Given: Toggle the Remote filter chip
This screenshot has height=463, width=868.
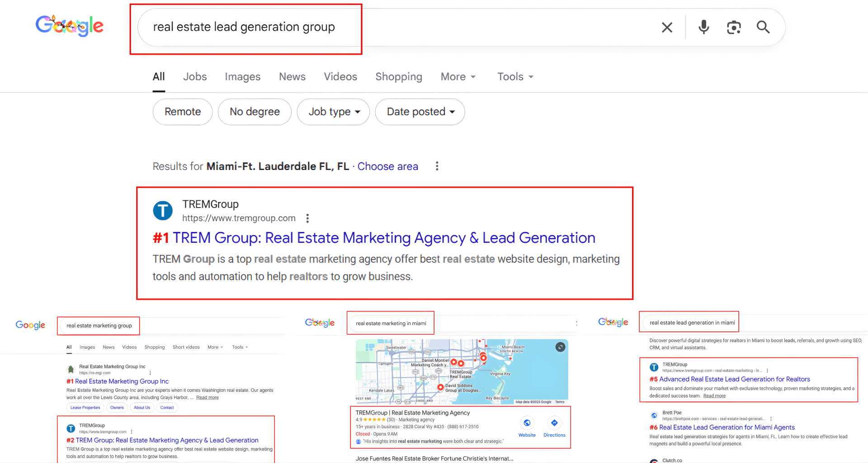Looking at the screenshot, I should (x=183, y=112).
